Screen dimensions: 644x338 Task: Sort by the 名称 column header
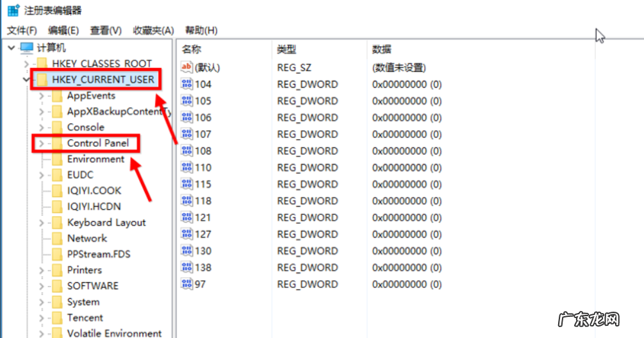click(x=192, y=49)
